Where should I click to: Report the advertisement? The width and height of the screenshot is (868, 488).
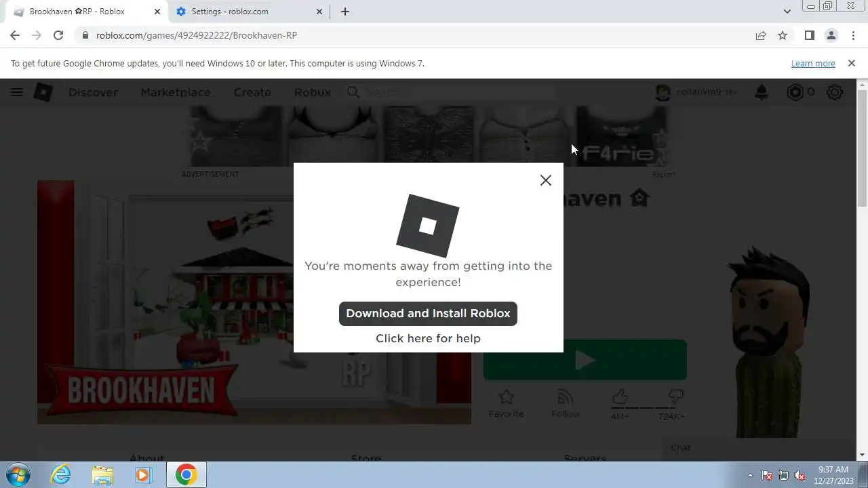click(x=663, y=174)
